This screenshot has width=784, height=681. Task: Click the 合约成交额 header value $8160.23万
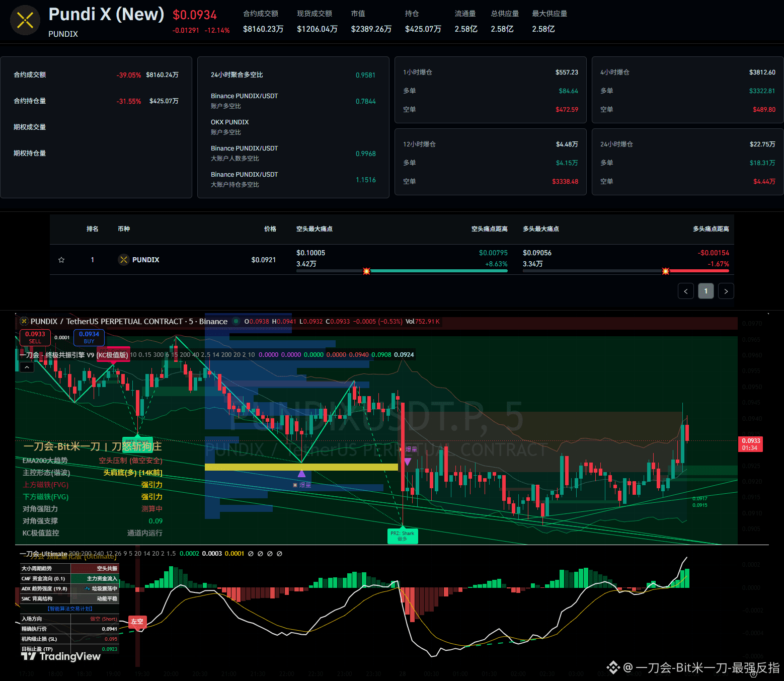pyautogui.click(x=263, y=29)
